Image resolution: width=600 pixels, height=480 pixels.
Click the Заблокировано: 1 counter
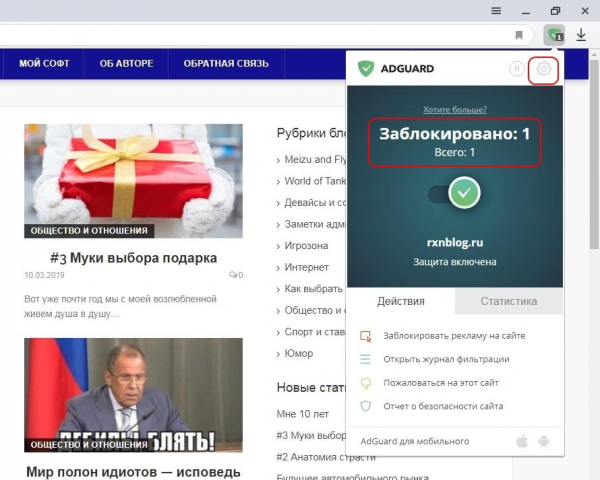point(455,134)
